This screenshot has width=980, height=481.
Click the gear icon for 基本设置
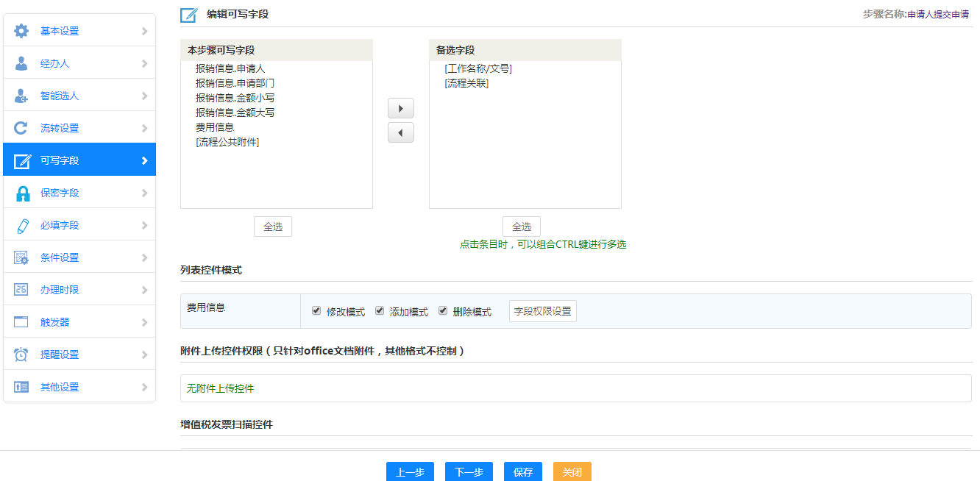tap(21, 31)
